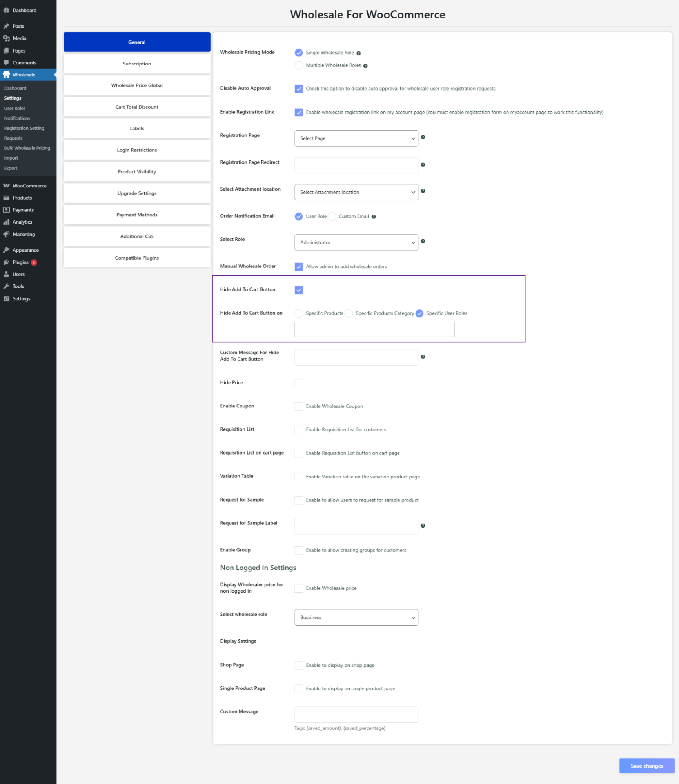Click the Wholesale store icon
Screen dimensions: 679x784
pyautogui.click(x=6, y=75)
